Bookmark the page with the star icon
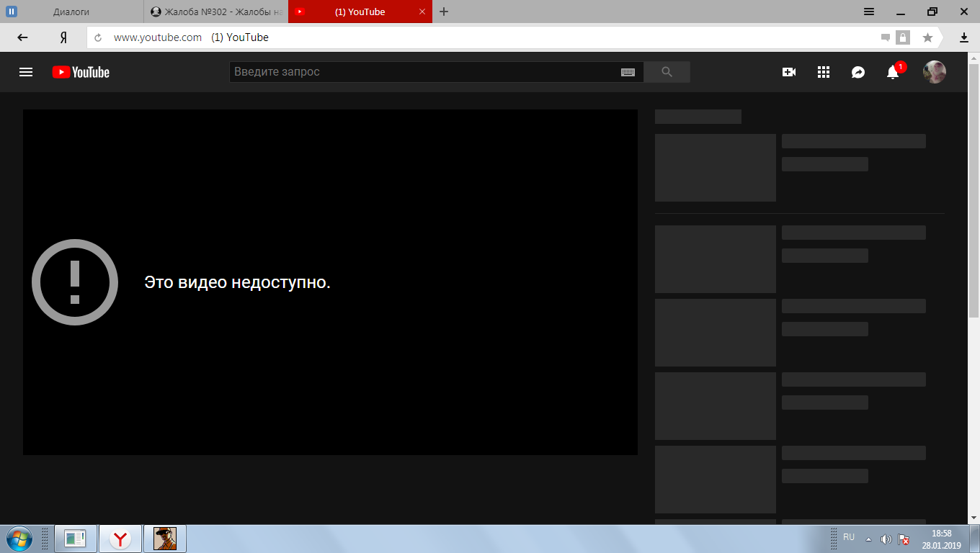 (927, 37)
